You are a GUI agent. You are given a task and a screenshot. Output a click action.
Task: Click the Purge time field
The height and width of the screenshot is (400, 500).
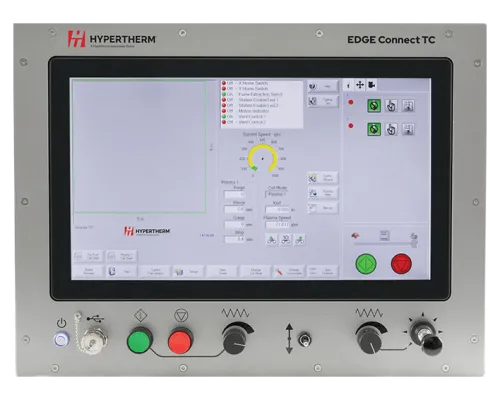(235, 194)
